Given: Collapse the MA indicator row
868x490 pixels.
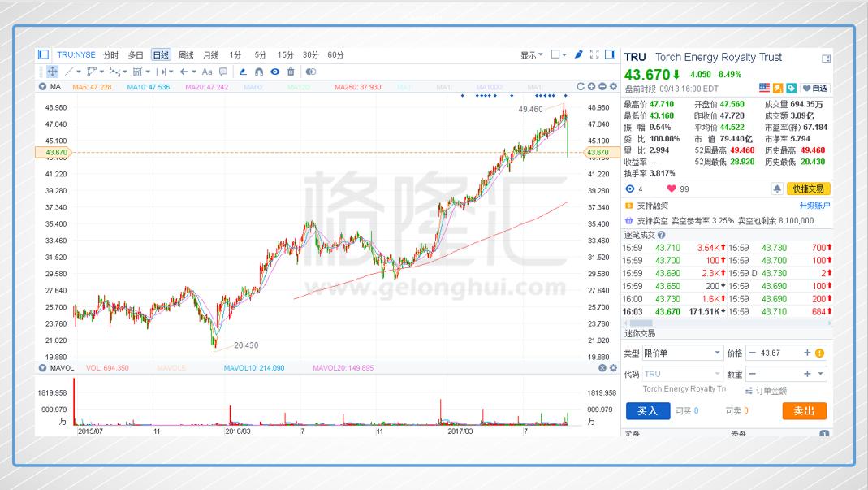Looking at the screenshot, I should pos(42,86).
